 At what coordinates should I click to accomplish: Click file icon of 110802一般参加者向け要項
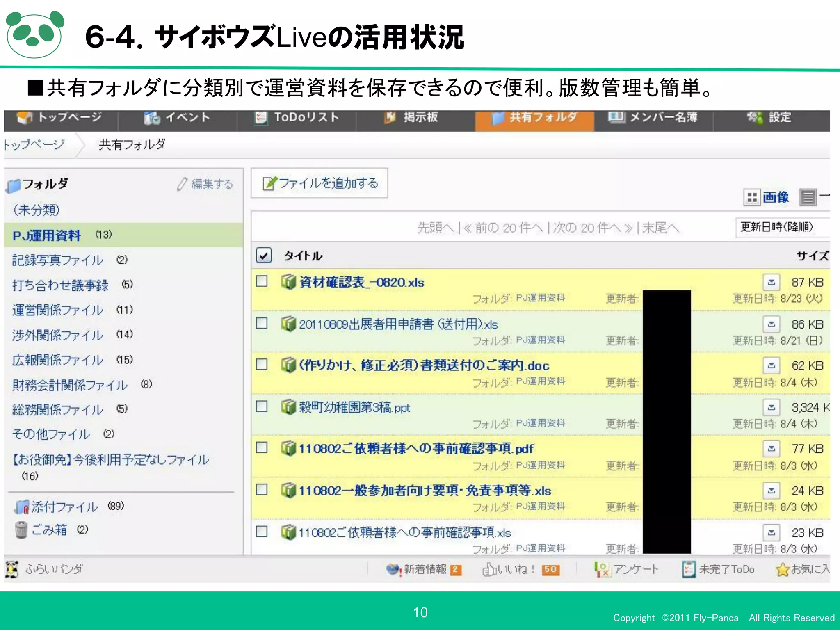(289, 490)
